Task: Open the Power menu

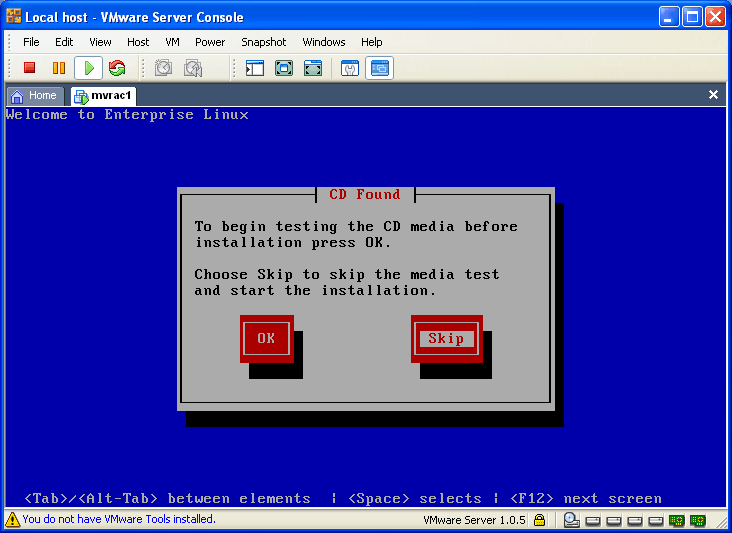Action: 210,42
